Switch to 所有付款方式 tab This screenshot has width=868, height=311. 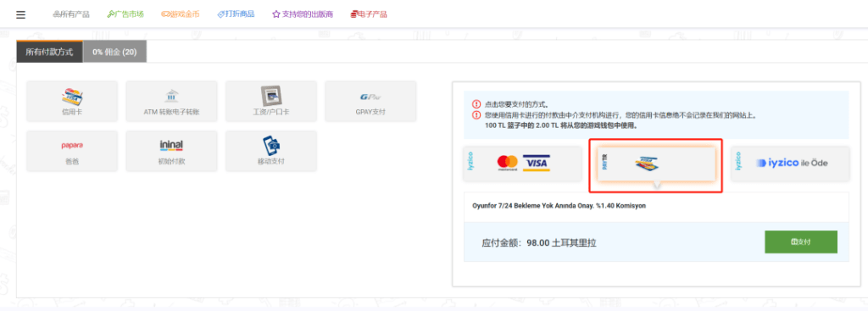click(x=49, y=52)
